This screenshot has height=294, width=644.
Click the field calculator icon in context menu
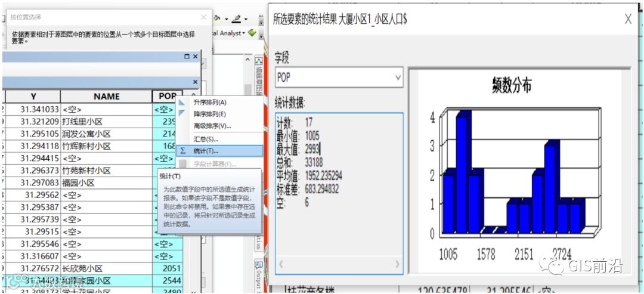[x=183, y=164]
